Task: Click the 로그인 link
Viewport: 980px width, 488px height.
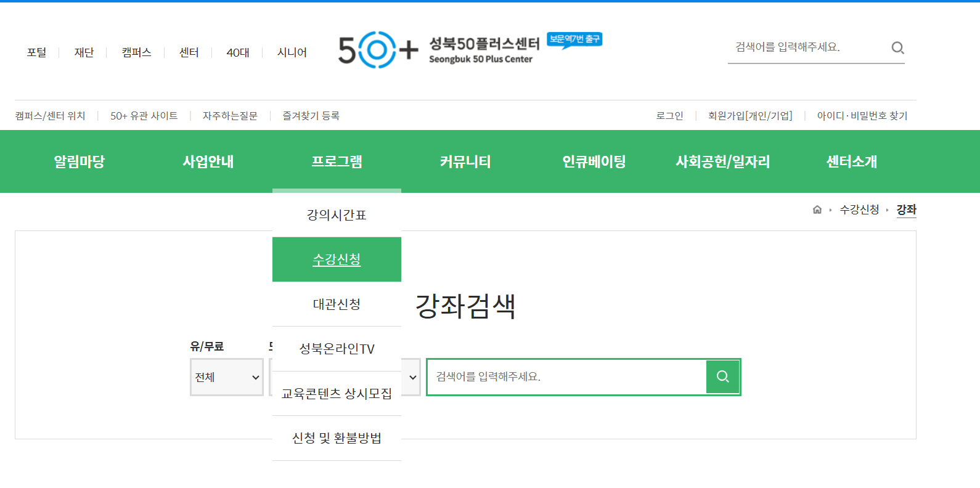Action: pyautogui.click(x=669, y=116)
